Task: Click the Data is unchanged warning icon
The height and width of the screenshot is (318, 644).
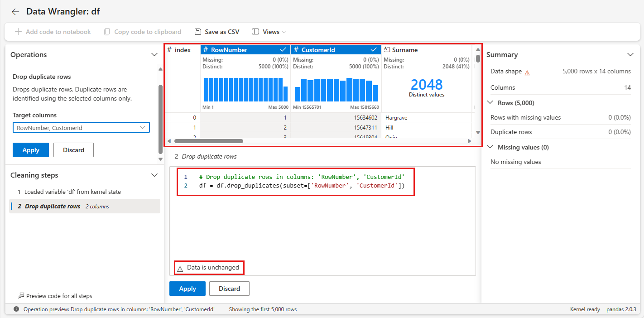Action: click(x=180, y=269)
